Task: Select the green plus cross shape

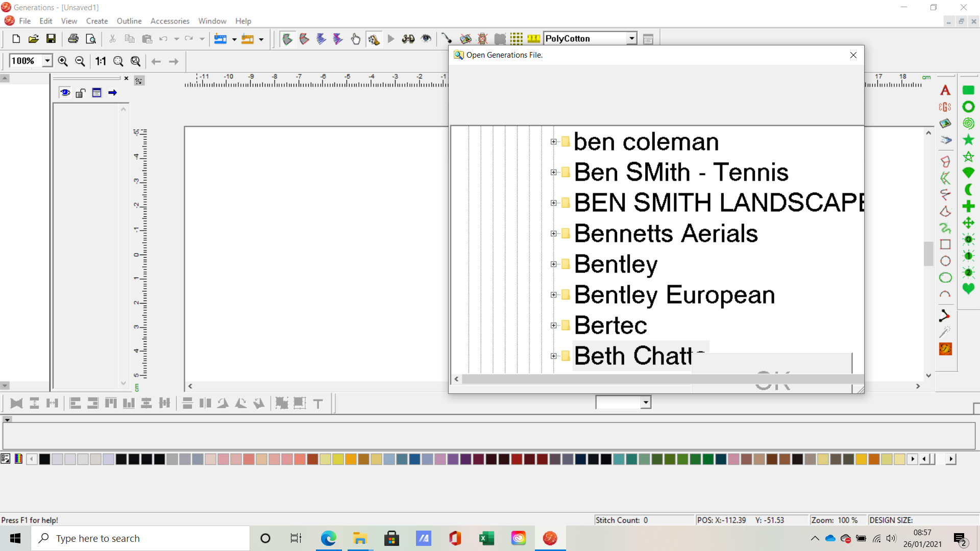Action: coord(968,206)
